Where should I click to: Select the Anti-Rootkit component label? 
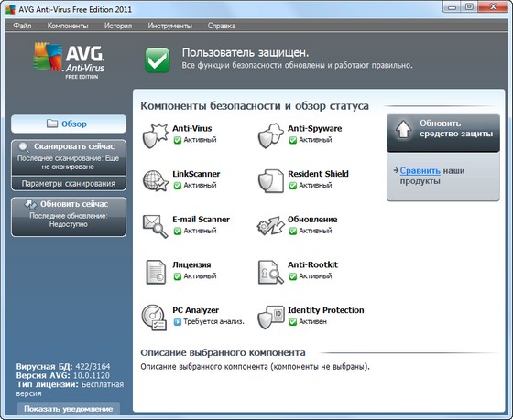point(312,264)
